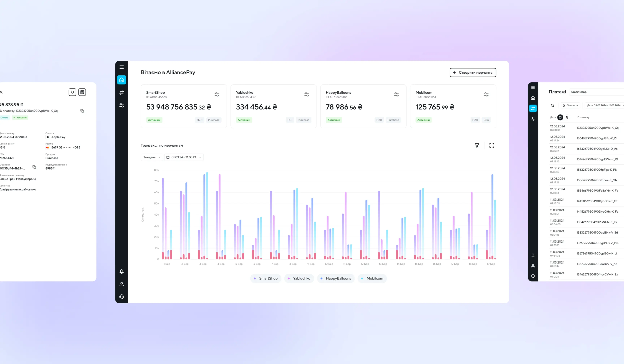Image resolution: width=624 pixels, height=364 pixels.
Task: Open the Mobilcom merchant card
Action: 453,106
